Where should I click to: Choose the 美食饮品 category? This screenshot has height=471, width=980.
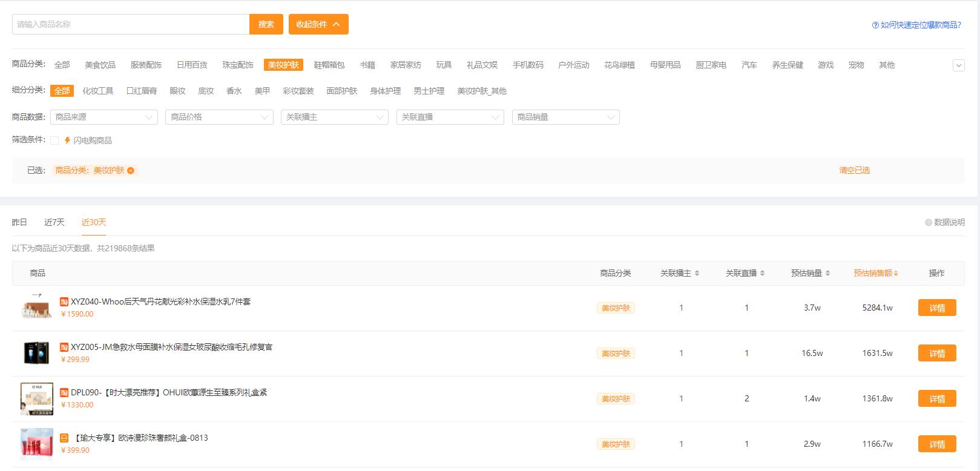[x=100, y=65]
